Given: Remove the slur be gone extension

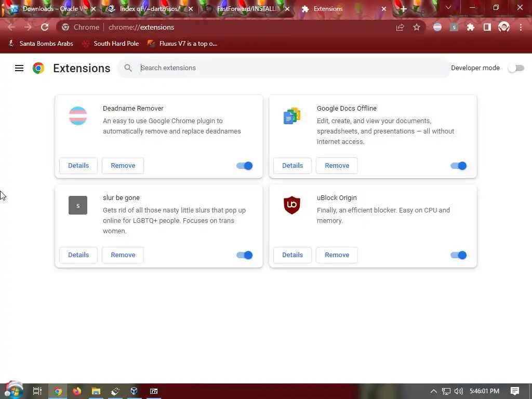Looking at the screenshot, I should [123, 255].
